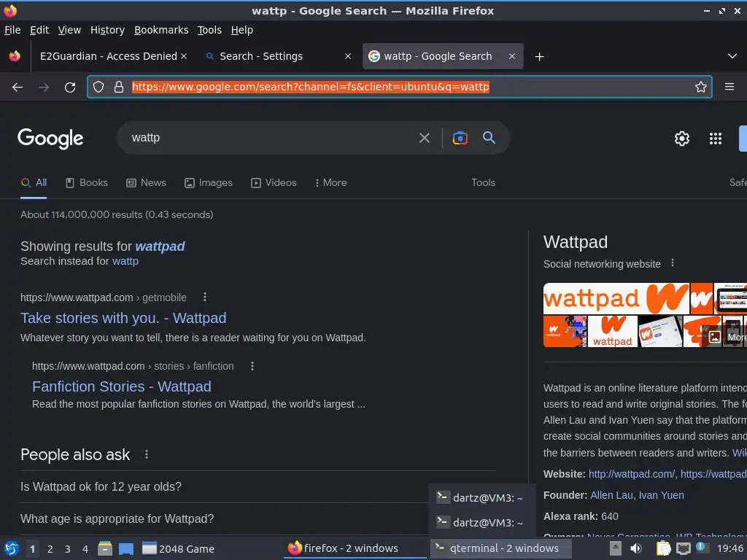Select the Images results tab
Screen dimensions: 747x560
point(209,182)
